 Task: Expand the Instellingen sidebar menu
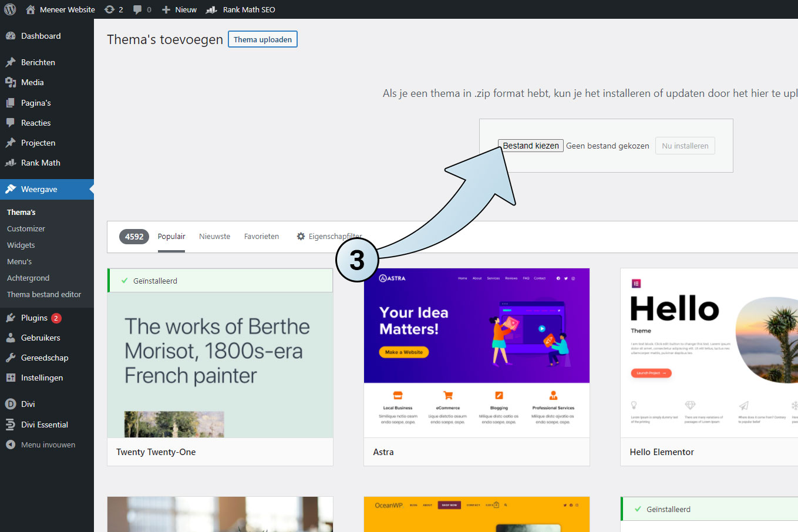[x=42, y=378]
